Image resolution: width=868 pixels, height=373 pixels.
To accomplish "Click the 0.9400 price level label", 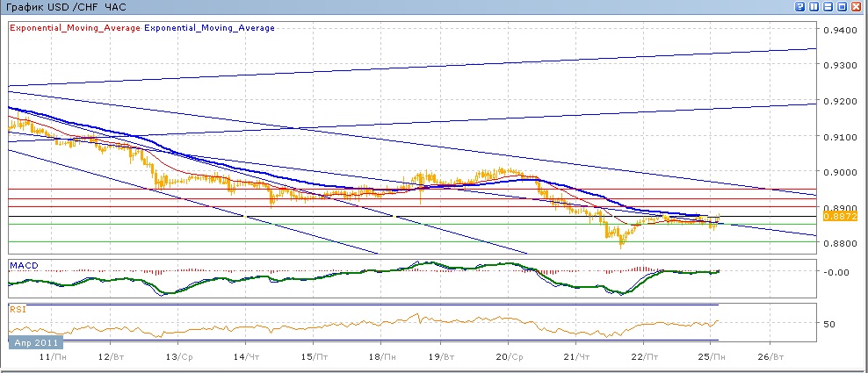I will coord(838,30).
